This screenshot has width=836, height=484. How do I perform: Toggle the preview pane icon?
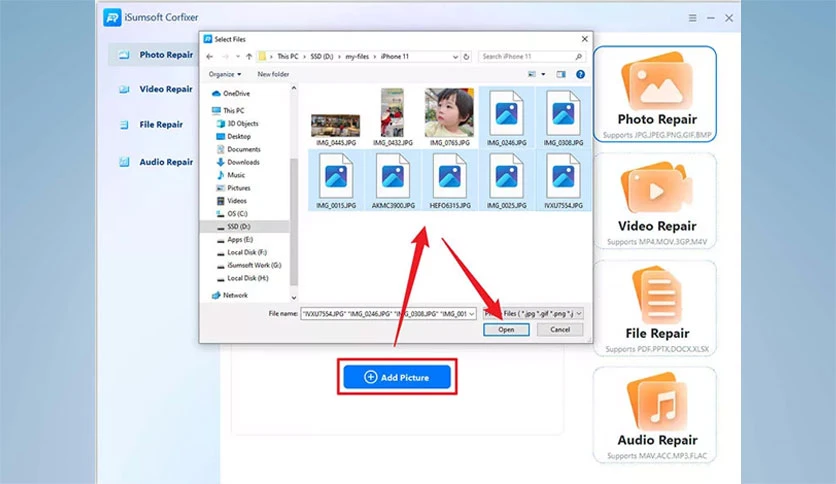[x=561, y=74]
